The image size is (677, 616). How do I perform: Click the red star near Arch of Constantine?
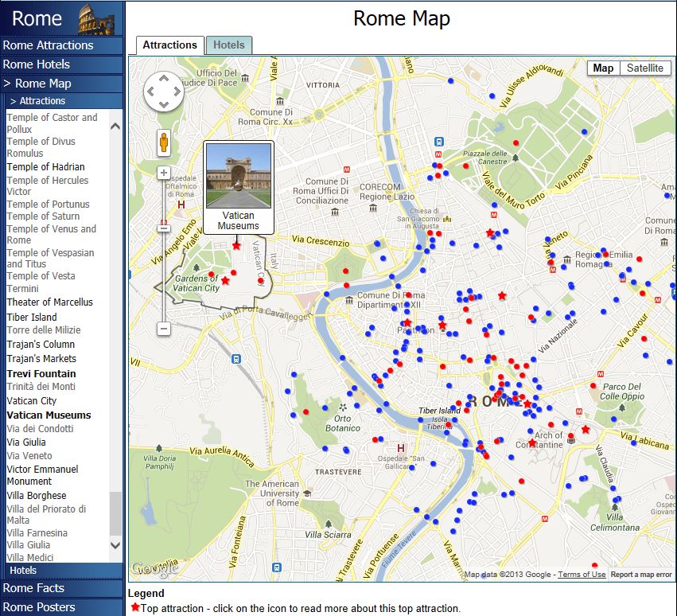532,443
